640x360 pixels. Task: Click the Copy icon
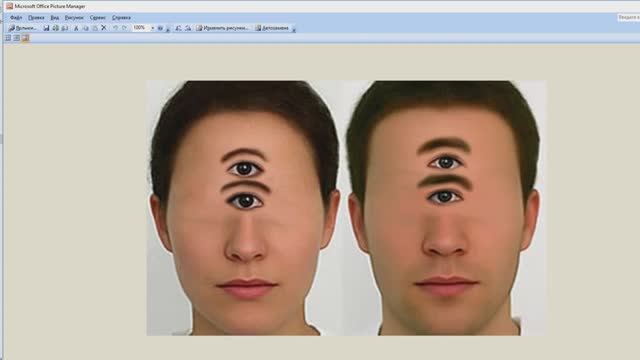point(85,28)
